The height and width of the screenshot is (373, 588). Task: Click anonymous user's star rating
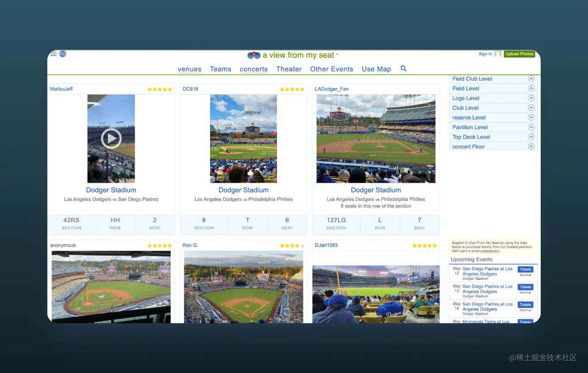click(x=160, y=246)
